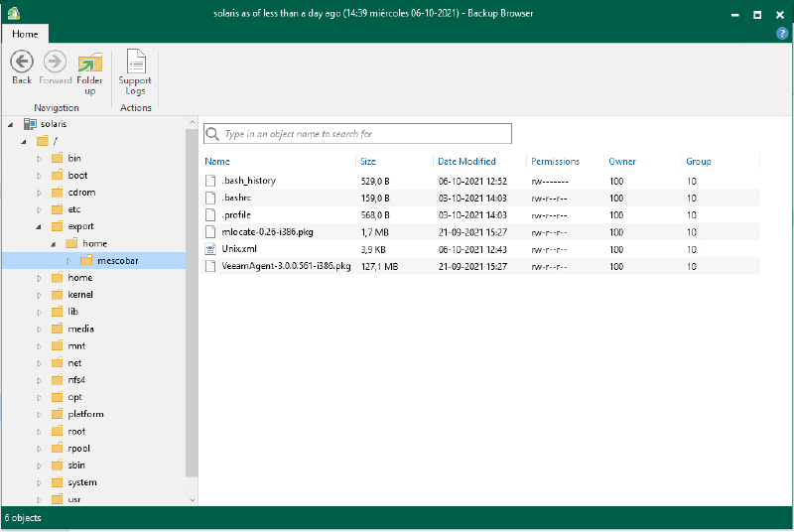
Task: Click the VeeamAgent package file icon
Action: [x=210, y=266]
